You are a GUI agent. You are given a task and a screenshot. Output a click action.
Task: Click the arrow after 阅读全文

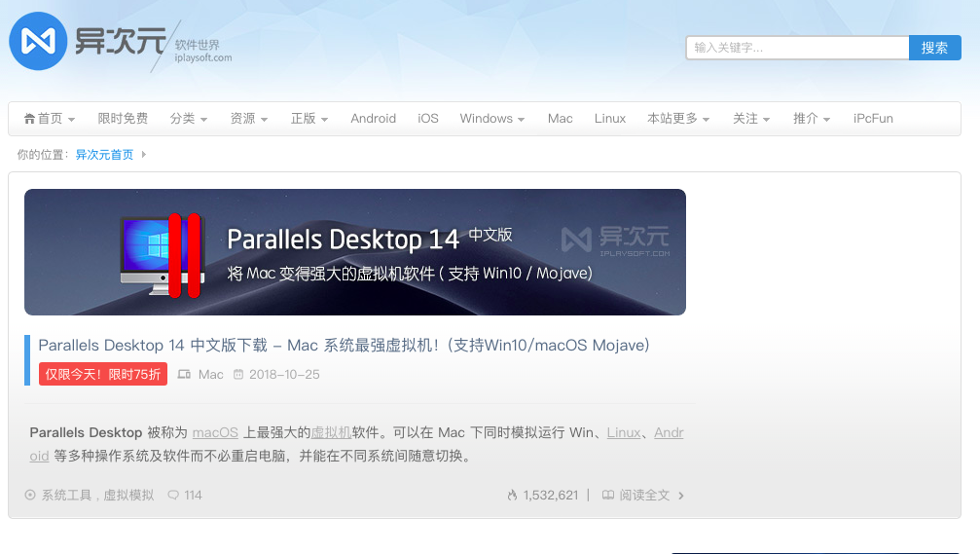pyautogui.click(x=681, y=496)
